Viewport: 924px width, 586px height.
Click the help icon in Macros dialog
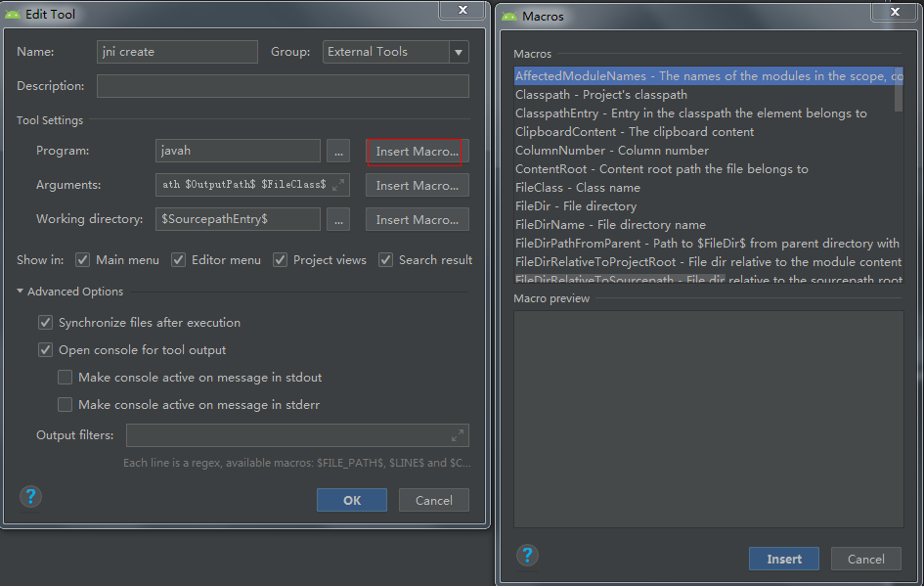(x=527, y=555)
